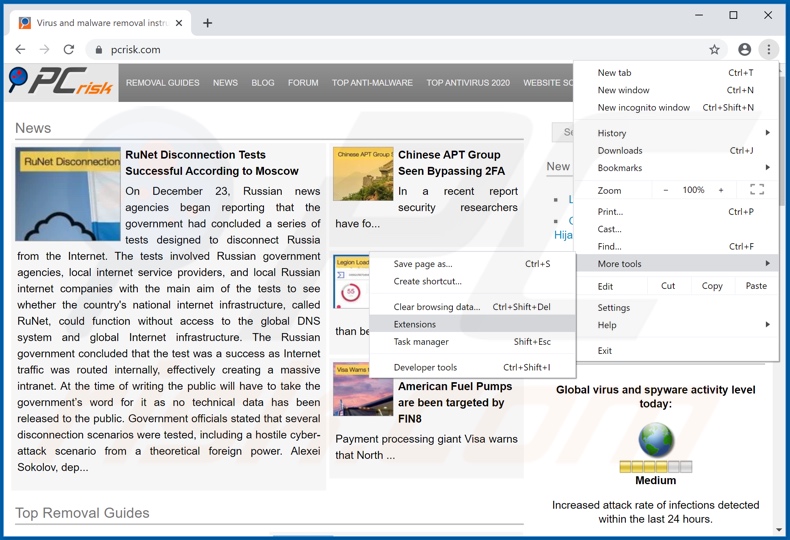Viewport: 790px width, 540px height.
Task: Open New incognito window
Action: (x=644, y=107)
